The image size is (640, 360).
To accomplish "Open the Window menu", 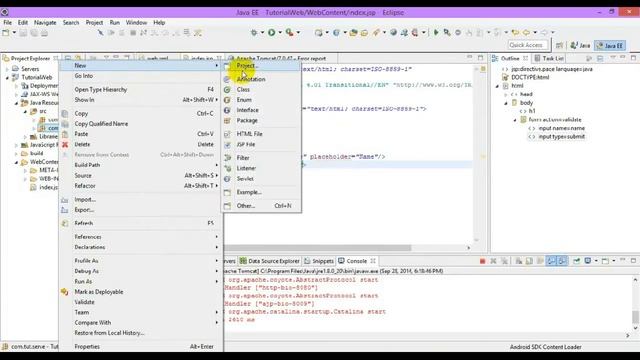I will point(136,22).
